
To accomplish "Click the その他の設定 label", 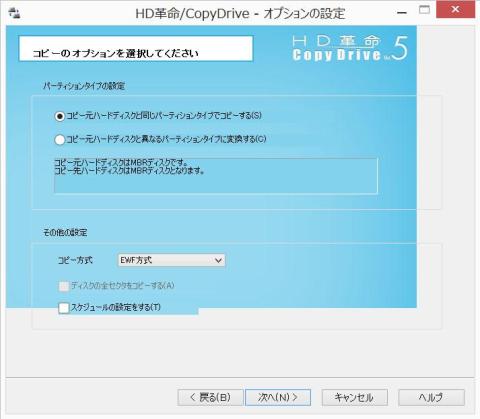I will pos(65,232).
